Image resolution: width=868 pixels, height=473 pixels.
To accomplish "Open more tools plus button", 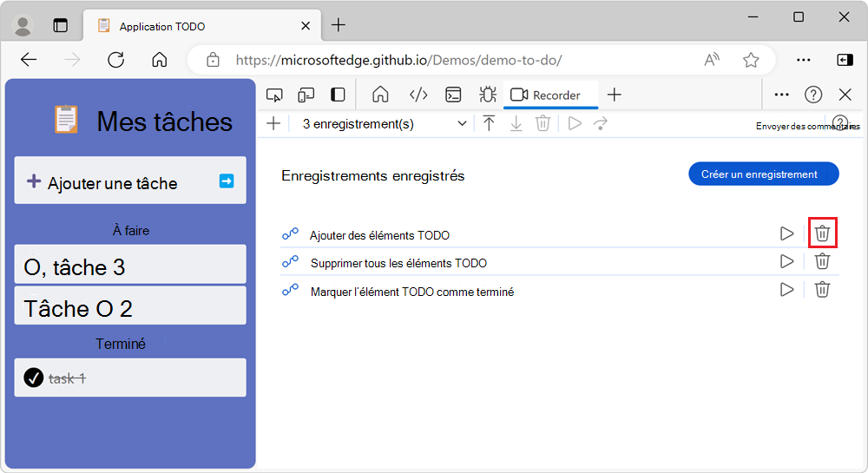I will point(614,95).
